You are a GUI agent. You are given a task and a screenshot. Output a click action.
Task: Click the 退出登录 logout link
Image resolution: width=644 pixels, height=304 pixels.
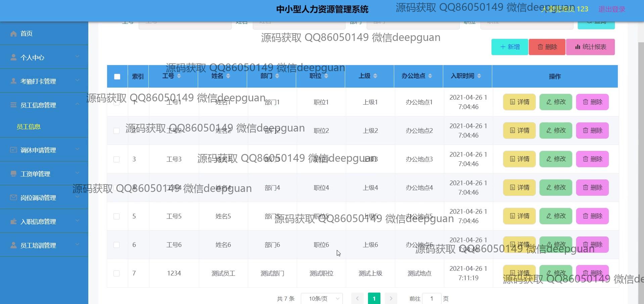pos(611,9)
